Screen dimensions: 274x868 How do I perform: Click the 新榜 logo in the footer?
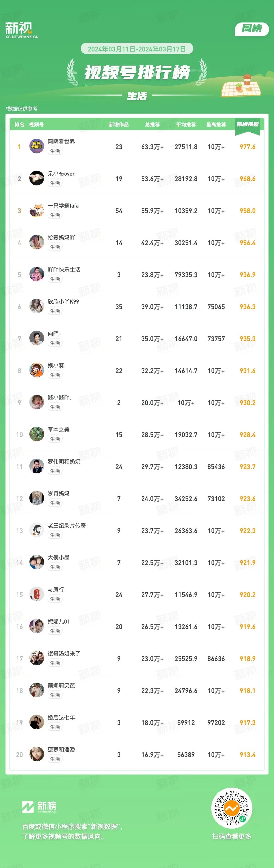tap(39, 807)
